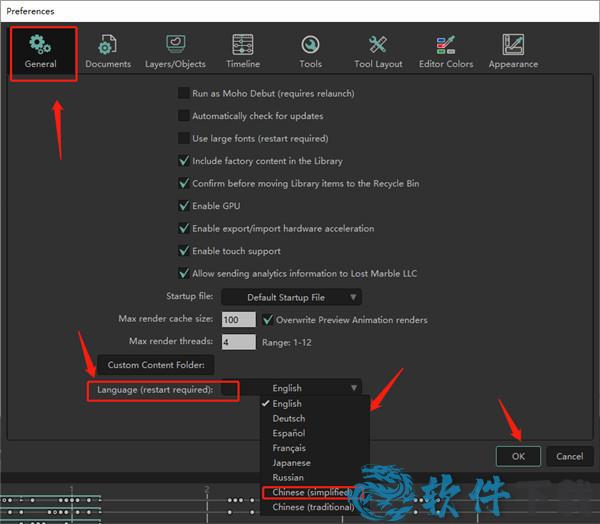This screenshot has height=524, width=600.
Task: Open the Appearance preferences icon
Action: click(x=513, y=44)
